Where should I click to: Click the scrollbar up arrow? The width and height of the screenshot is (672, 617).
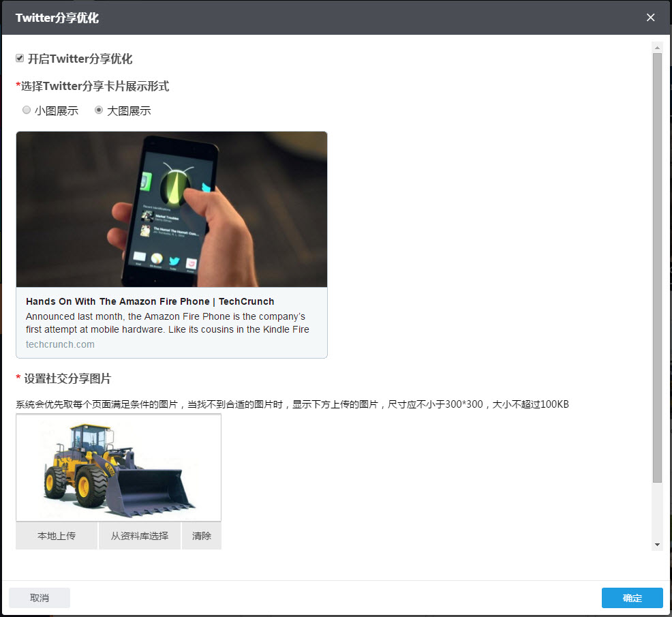click(x=657, y=47)
